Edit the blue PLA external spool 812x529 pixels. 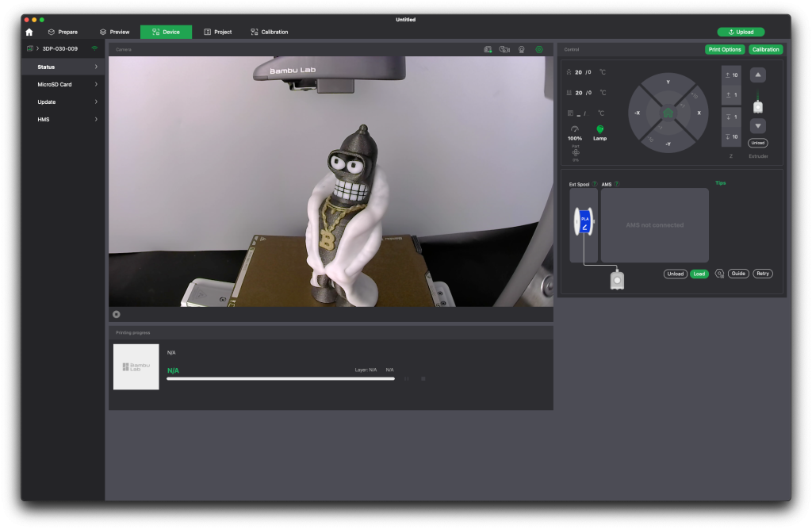[x=584, y=221]
